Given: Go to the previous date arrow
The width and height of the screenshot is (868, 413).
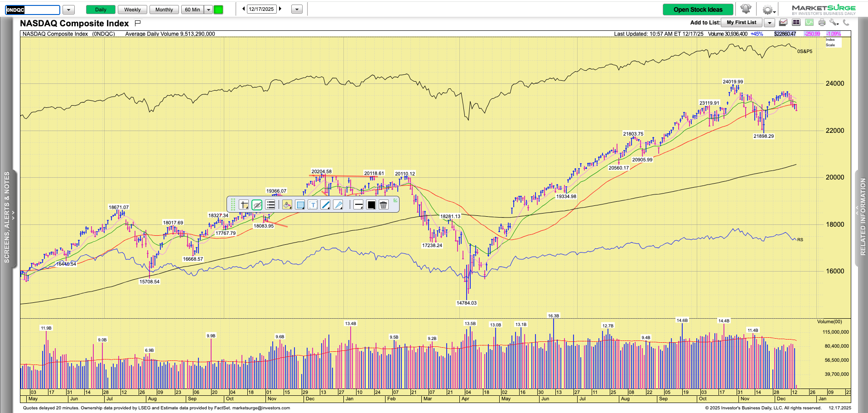Looking at the screenshot, I should point(244,9).
